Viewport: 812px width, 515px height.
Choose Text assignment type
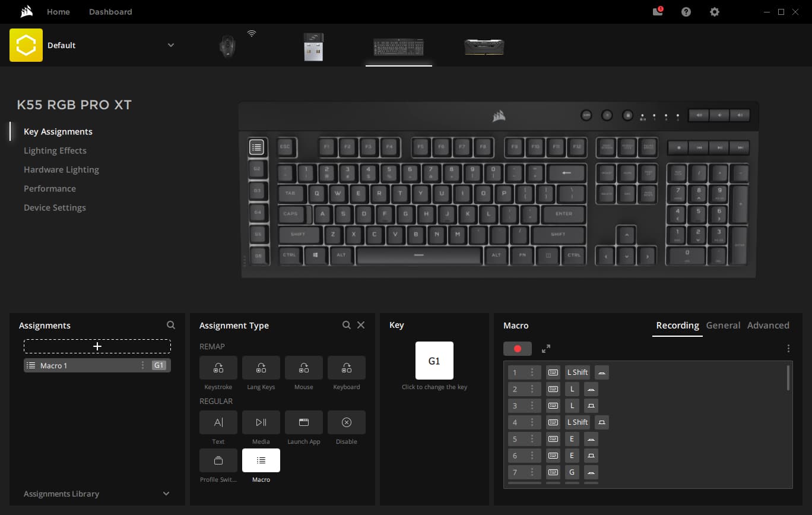(218, 422)
